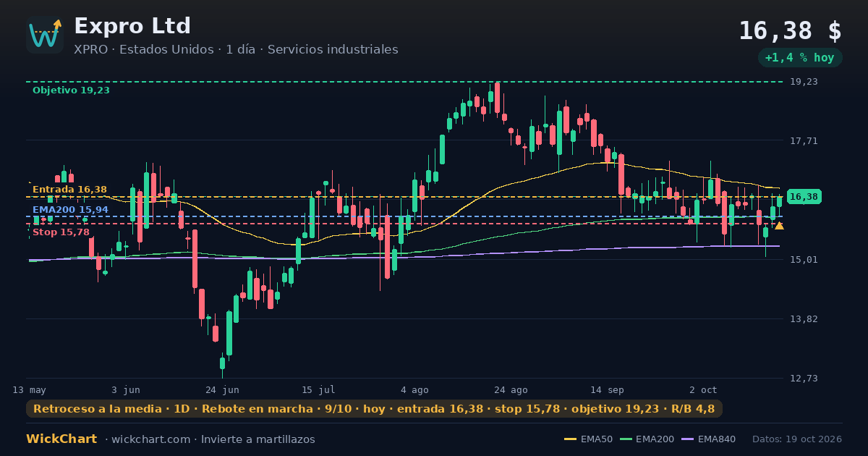868x456 pixels.
Task: Click the +1,4 % hoy badge
Action: point(799,58)
